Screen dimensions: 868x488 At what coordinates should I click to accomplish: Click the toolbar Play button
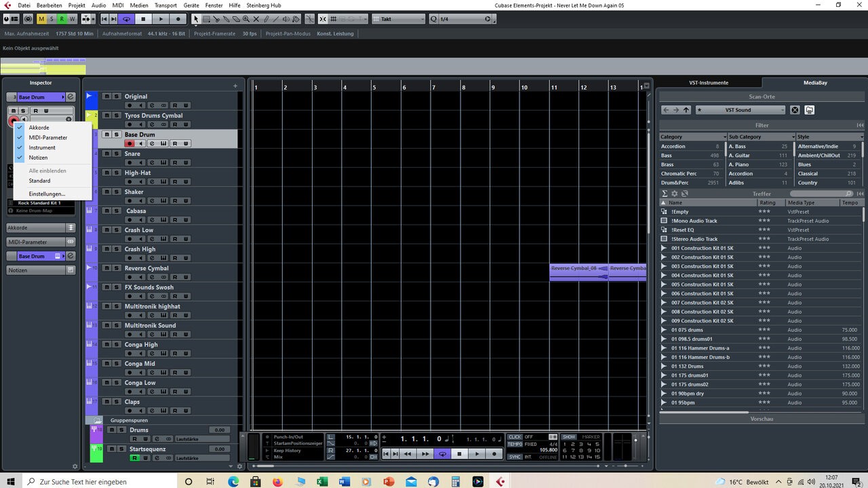coord(161,19)
